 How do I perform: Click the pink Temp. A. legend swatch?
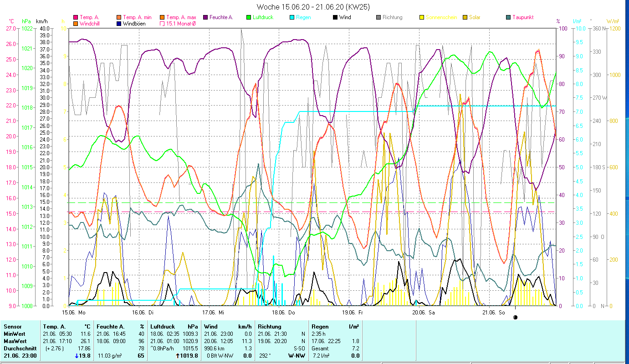tap(76, 17)
